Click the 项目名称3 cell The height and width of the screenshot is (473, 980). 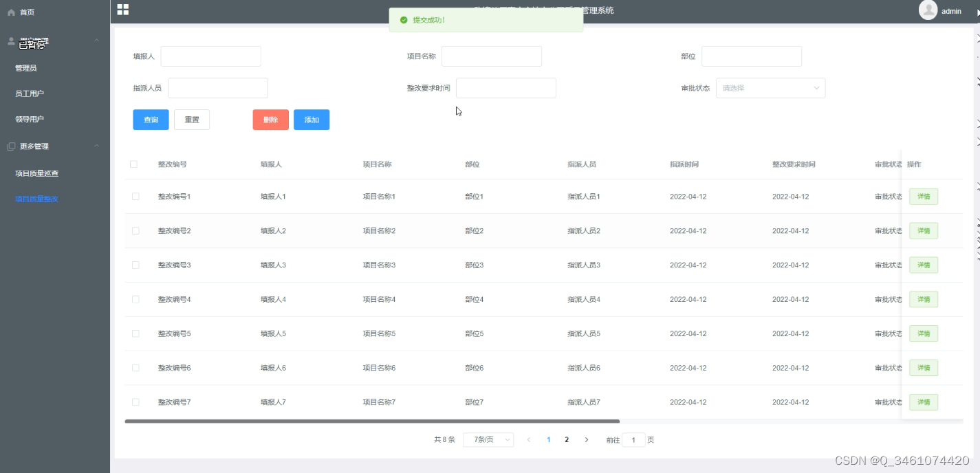pyautogui.click(x=379, y=265)
